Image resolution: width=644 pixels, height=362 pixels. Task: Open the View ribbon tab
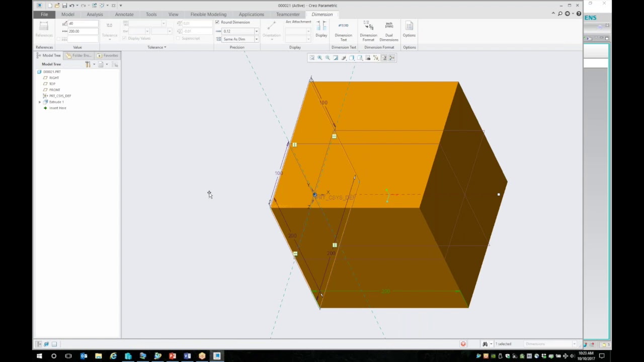tap(173, 14)
